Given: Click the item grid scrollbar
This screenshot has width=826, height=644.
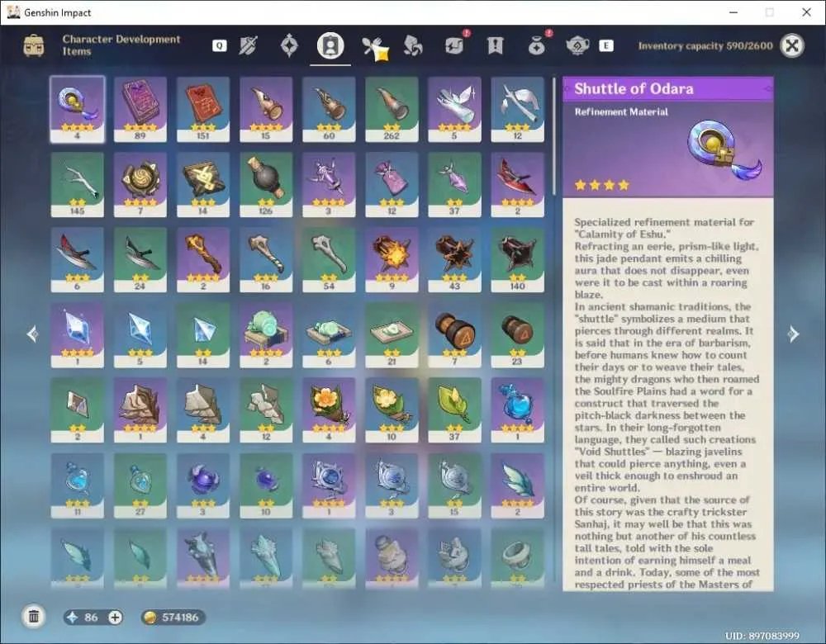Looking at the screenshot, I should click(x=554, y=136).
